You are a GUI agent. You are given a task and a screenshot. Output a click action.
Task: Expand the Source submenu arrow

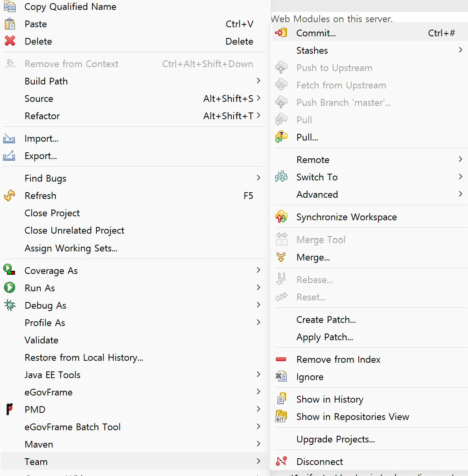click(x=258, y=98)
